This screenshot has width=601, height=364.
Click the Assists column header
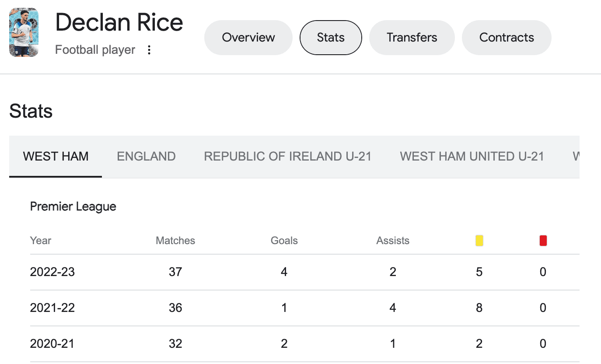[393, 241]
